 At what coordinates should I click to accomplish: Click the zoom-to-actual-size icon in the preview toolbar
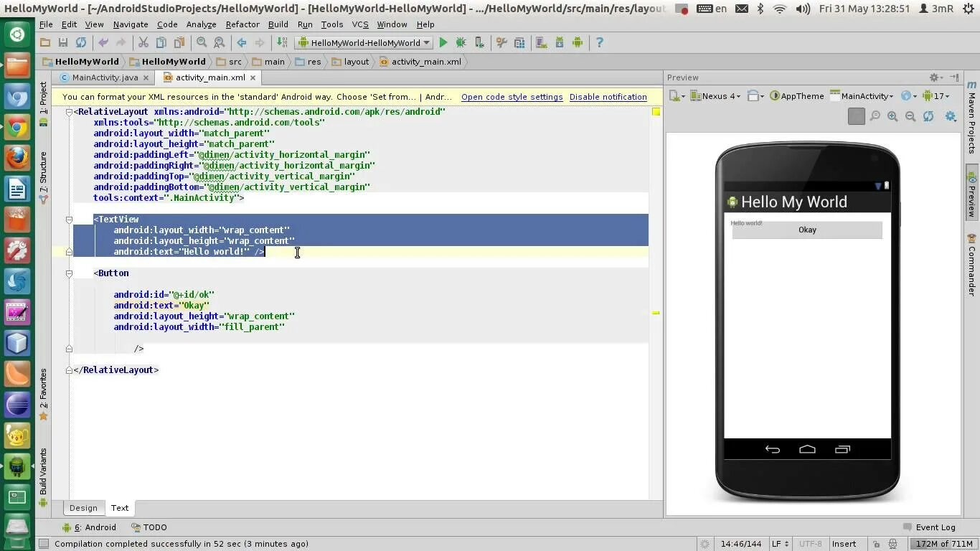tap(875, 116)
